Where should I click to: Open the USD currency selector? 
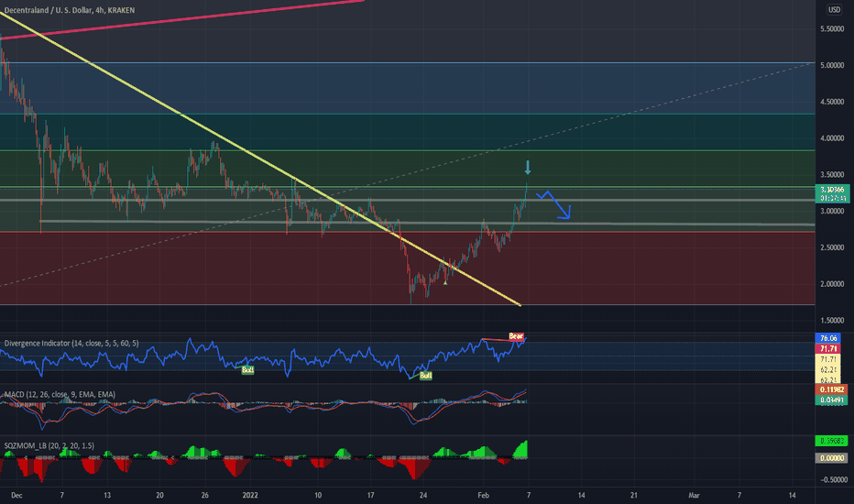coord(834,9)
